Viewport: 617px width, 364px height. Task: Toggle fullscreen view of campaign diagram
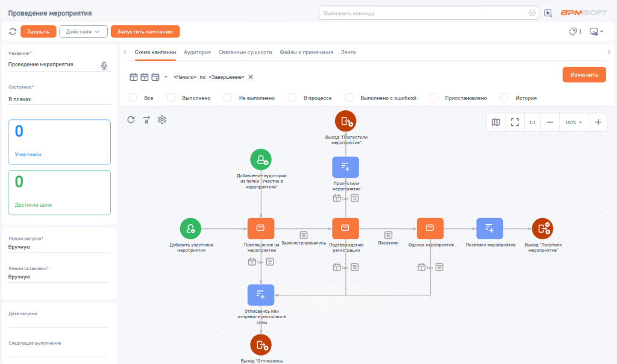coord(515,122)
